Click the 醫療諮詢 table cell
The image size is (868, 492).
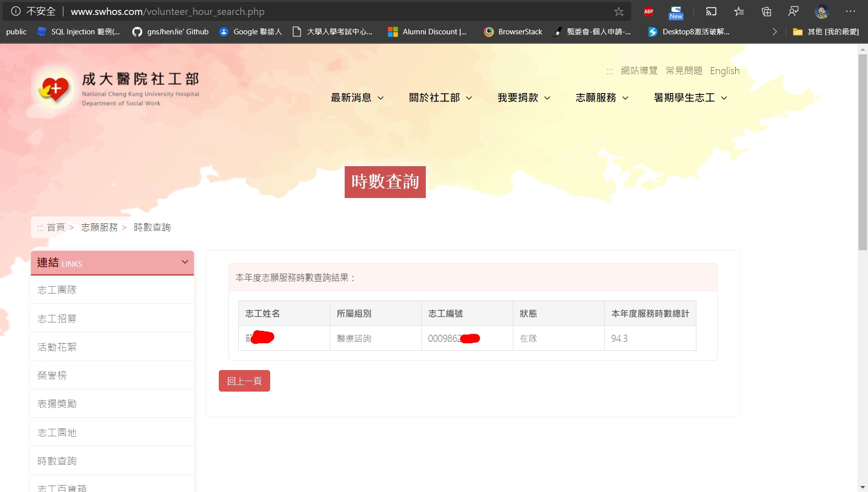point(376,338)
